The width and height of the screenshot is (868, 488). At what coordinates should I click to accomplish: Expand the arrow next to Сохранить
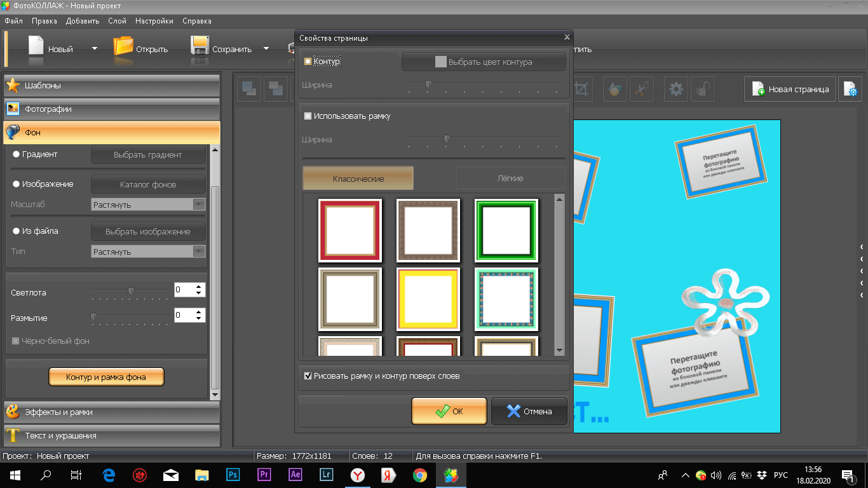point(266,48)
